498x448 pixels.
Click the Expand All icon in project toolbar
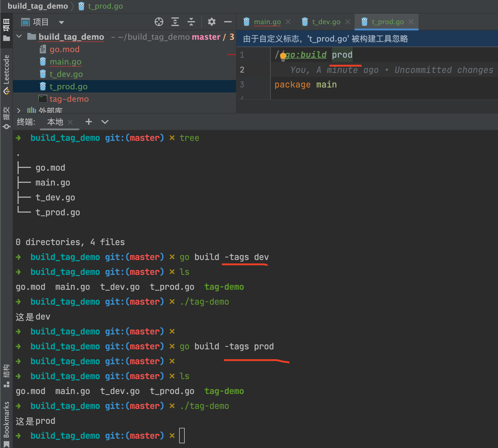click(175, 22)
